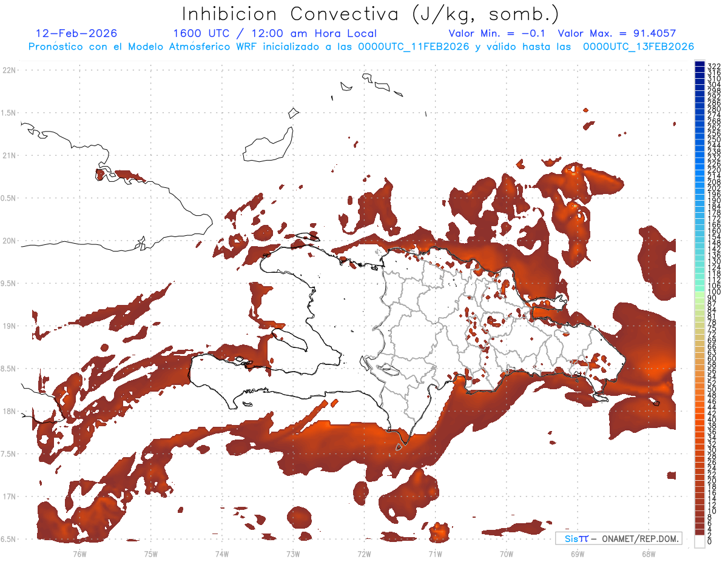The height and width of the screenshot is (562, 728).
Task: Click the '202' value on the color scale
Action: pos(713,188)
